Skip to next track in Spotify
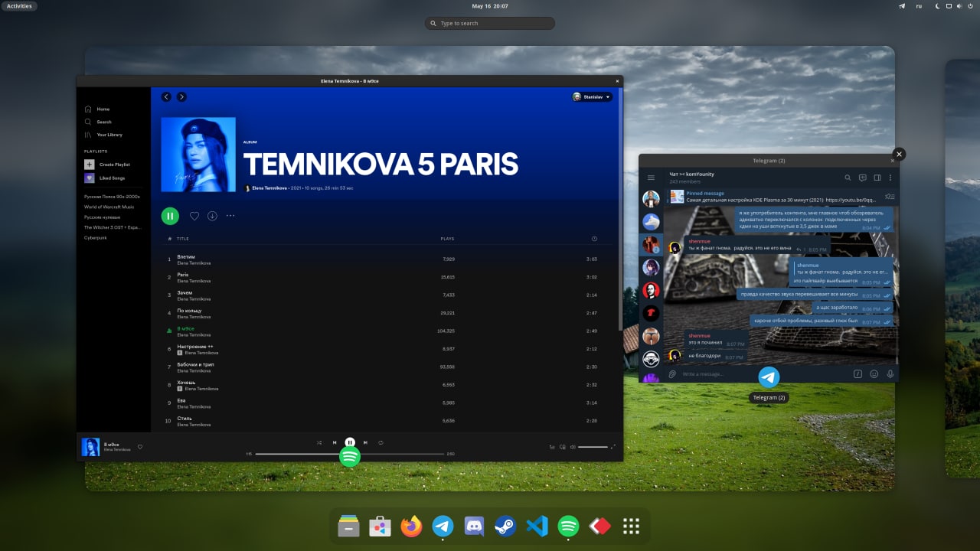Viewport: 980px width, 551px height. [x=365, y=442]
